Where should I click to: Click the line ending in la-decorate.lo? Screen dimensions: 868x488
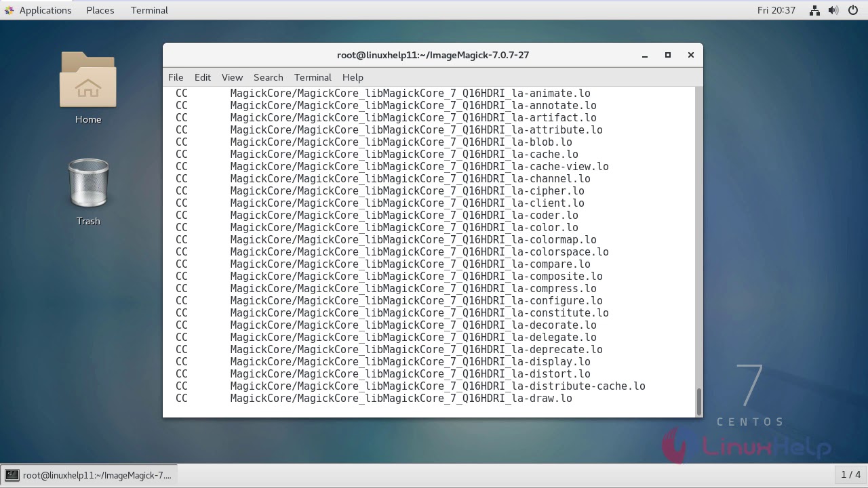pos(386,325)
